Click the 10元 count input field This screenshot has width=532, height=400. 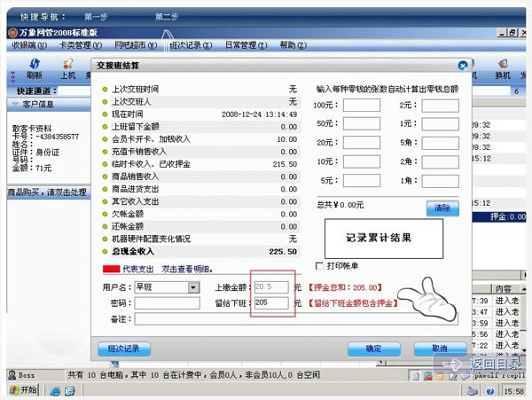(362, 161)
